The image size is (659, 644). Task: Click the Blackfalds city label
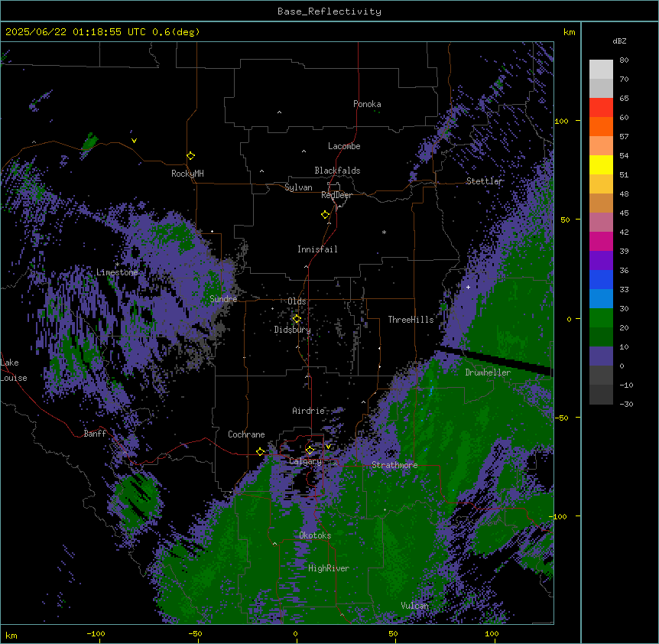click(x=337, y=171)
